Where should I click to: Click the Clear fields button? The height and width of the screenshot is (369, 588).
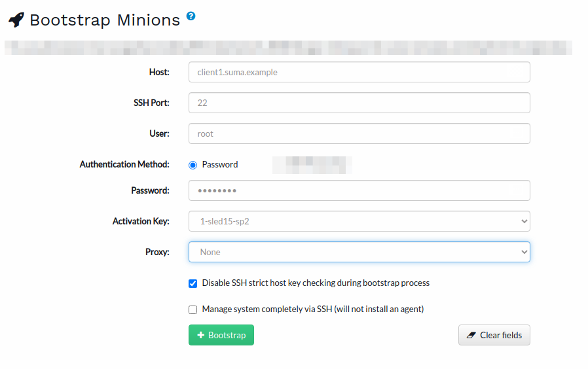(494, 335)
